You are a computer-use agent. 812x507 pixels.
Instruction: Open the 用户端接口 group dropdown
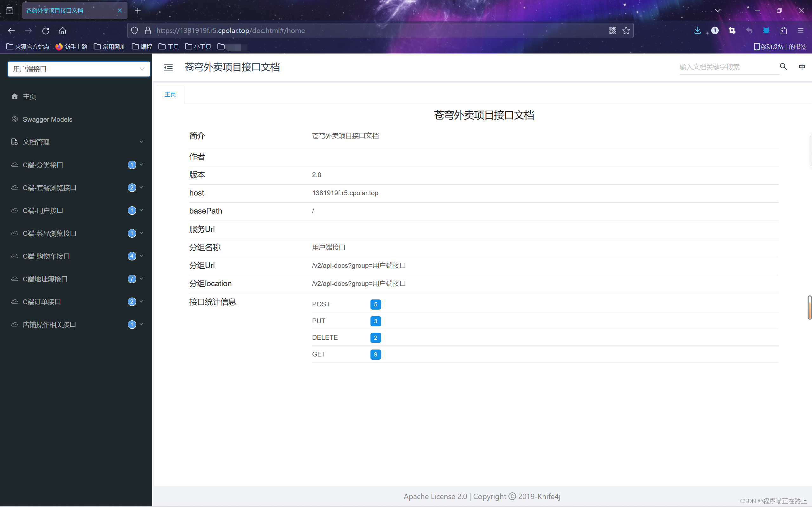tap(79, 69)
